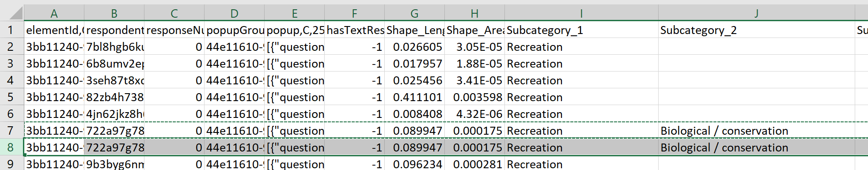Select row 2 header

click(11, 47)
